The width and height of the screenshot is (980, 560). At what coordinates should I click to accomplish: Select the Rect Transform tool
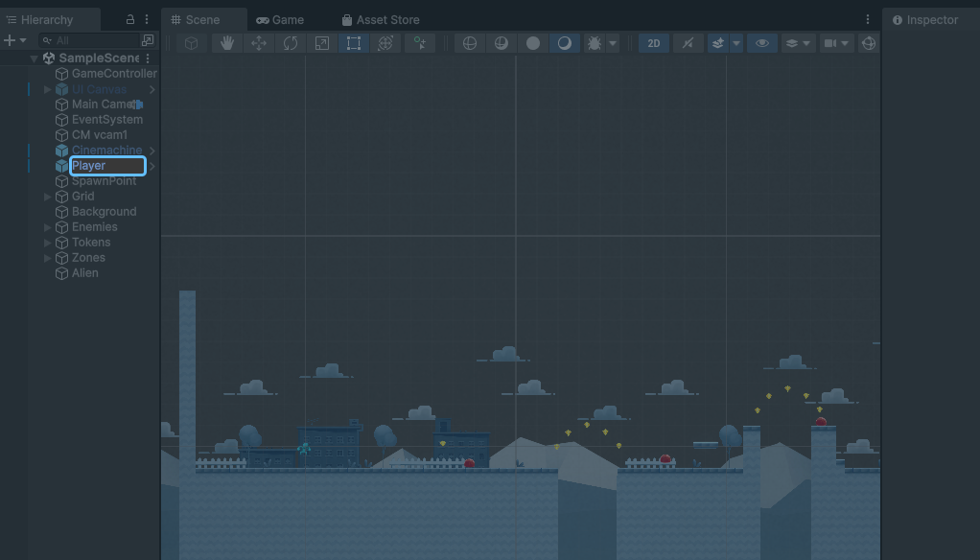tap(354, 42)
